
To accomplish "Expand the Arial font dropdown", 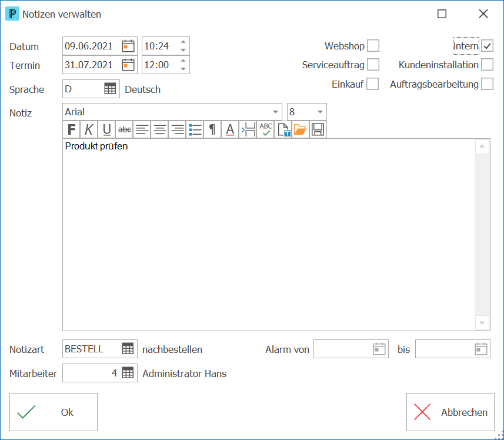I will (275, 112).
